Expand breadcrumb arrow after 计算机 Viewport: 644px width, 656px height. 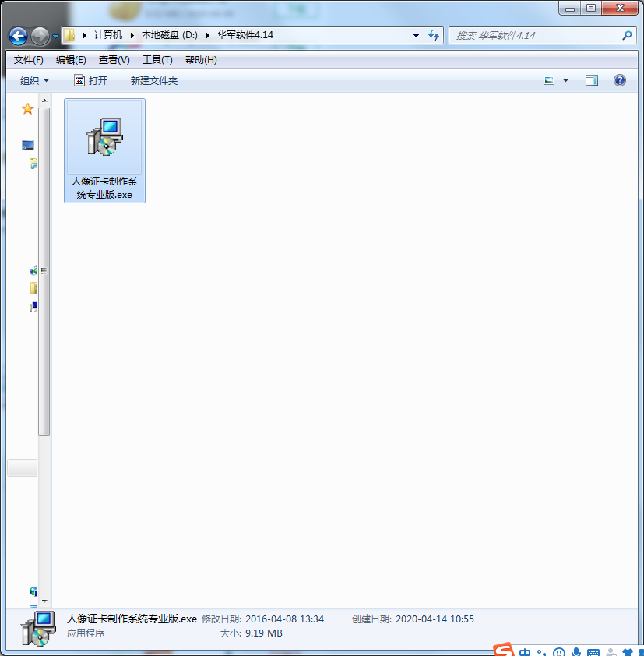(132, 36)
